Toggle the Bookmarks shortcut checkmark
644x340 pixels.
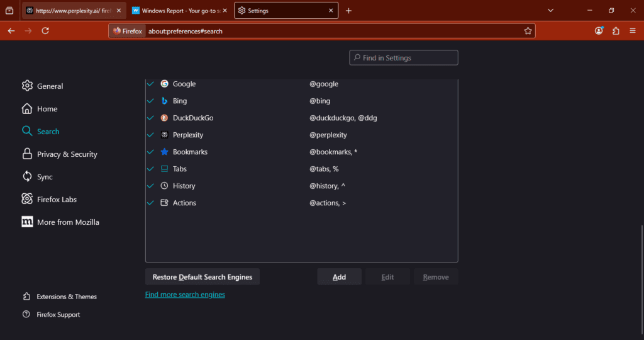tap(151, 152)
